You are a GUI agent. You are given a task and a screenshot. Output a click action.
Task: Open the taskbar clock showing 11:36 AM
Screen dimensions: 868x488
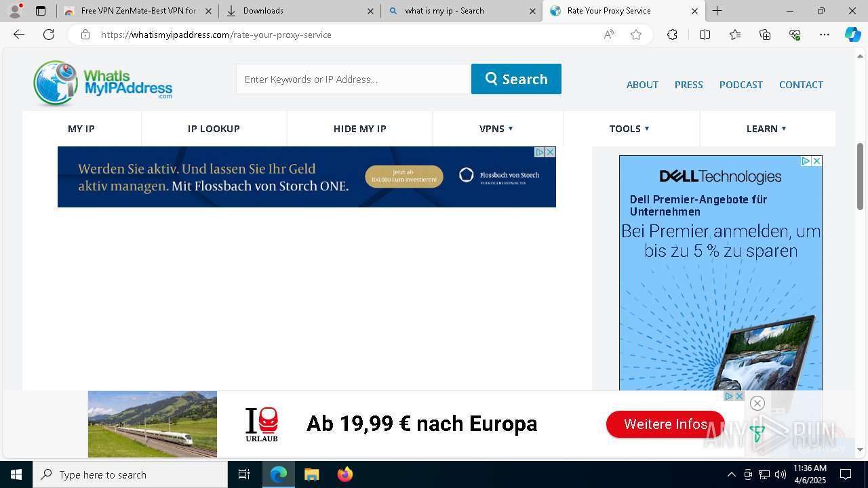[810, 474]
